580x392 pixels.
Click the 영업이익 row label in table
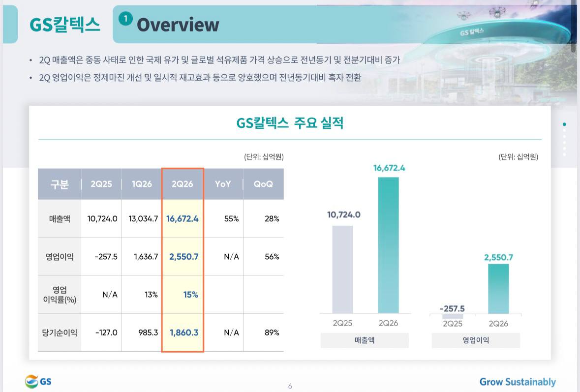click(x=60, y=257)
